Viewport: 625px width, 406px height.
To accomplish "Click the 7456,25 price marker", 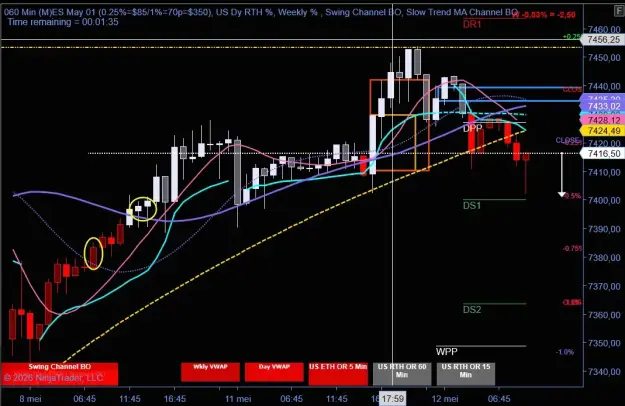I will pyautogui.click(x=603, y=39).
